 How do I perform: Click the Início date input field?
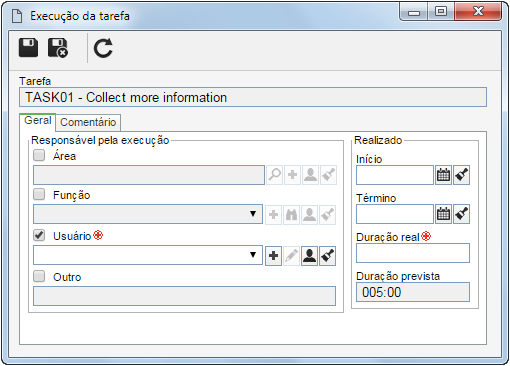click(x=395, y=175)
